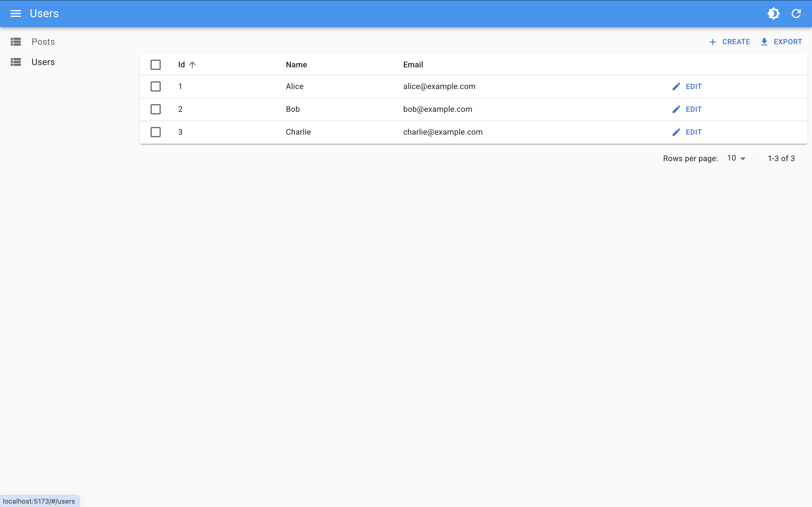
Task: Click the refresh icon in header
Action: 796,14
